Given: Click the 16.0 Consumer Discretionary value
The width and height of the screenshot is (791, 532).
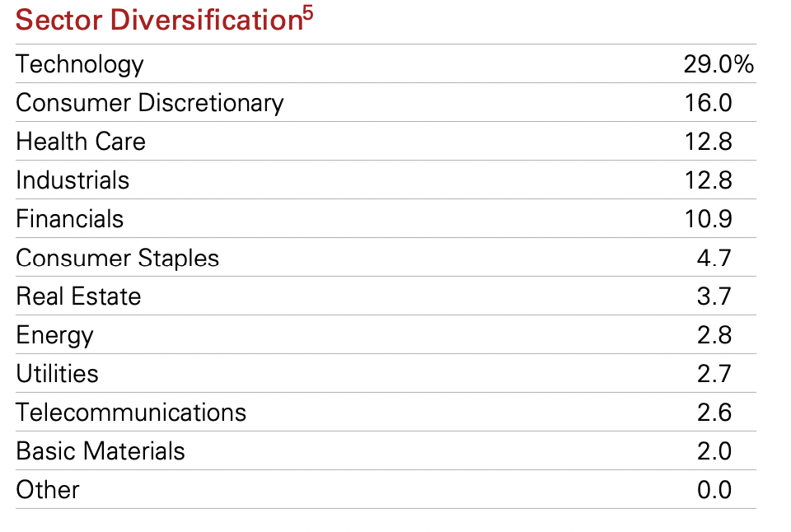Looking at the screenshot, I should pyautogui.click(x=708, y=104).
